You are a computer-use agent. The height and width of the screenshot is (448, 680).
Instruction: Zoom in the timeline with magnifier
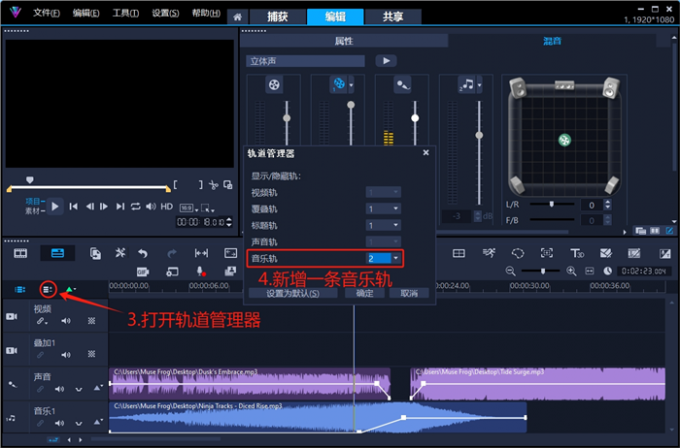[571, 271]
